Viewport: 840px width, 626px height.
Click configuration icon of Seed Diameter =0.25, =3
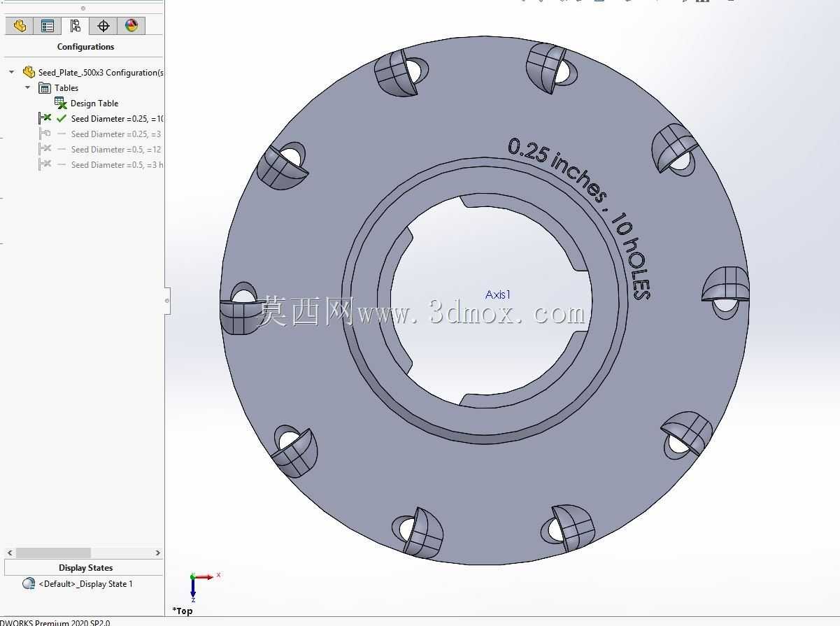pos(45,134)
